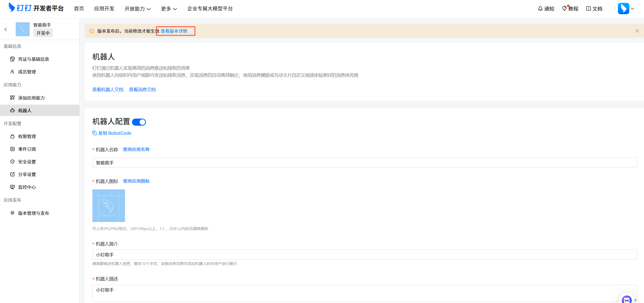
Task: Click the robot icon upload thumbnail
Action: click(108, 205)
